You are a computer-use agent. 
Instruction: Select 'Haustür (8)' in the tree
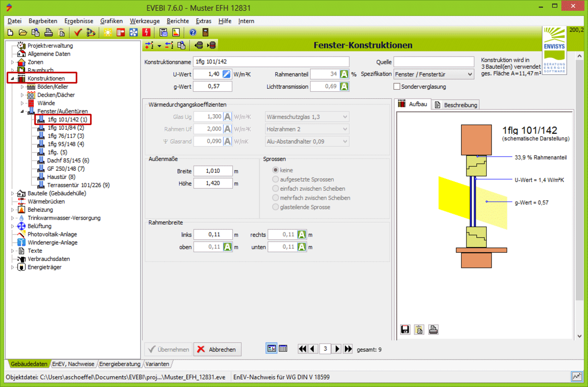point(61,177)
